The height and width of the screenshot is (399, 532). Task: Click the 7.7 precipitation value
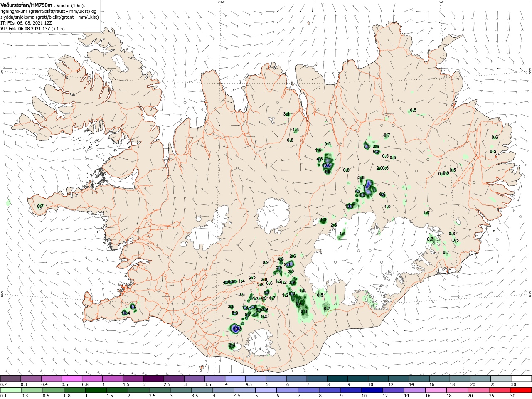(357, 191)
